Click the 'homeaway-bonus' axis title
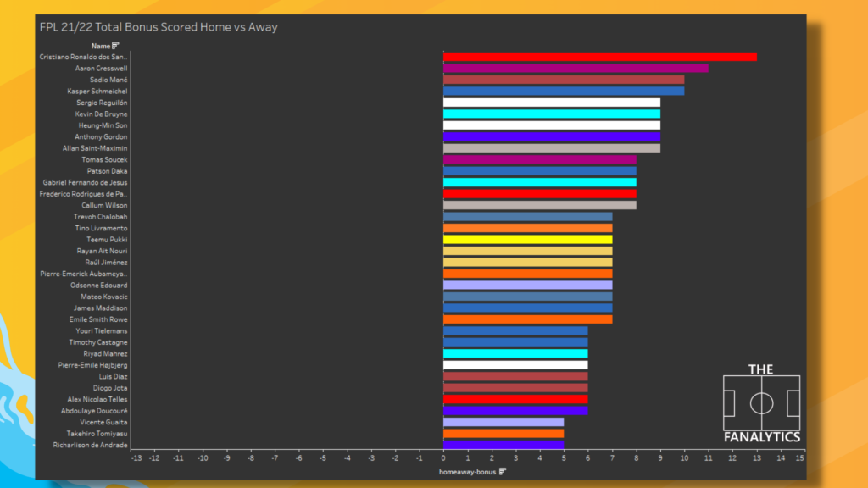Viewport: 868px width, 488px height. click(x=468, y=472)
